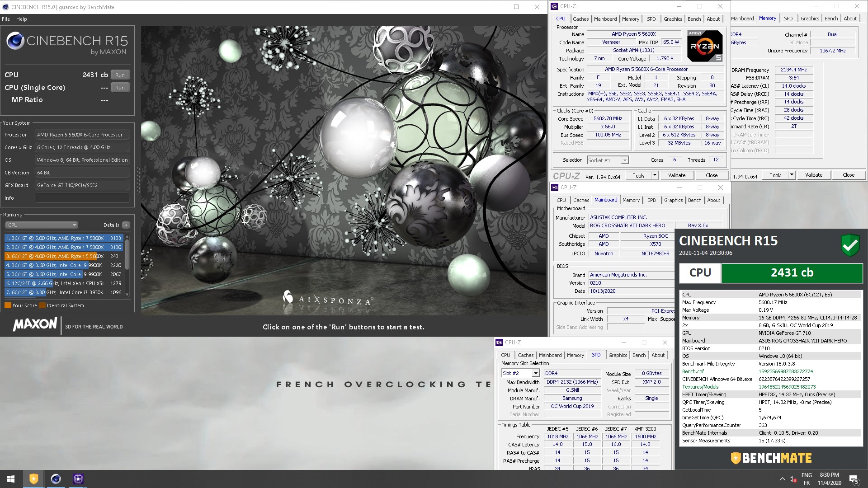
Task: Click the green BenchMate verified shield
Action: point(850,245)
